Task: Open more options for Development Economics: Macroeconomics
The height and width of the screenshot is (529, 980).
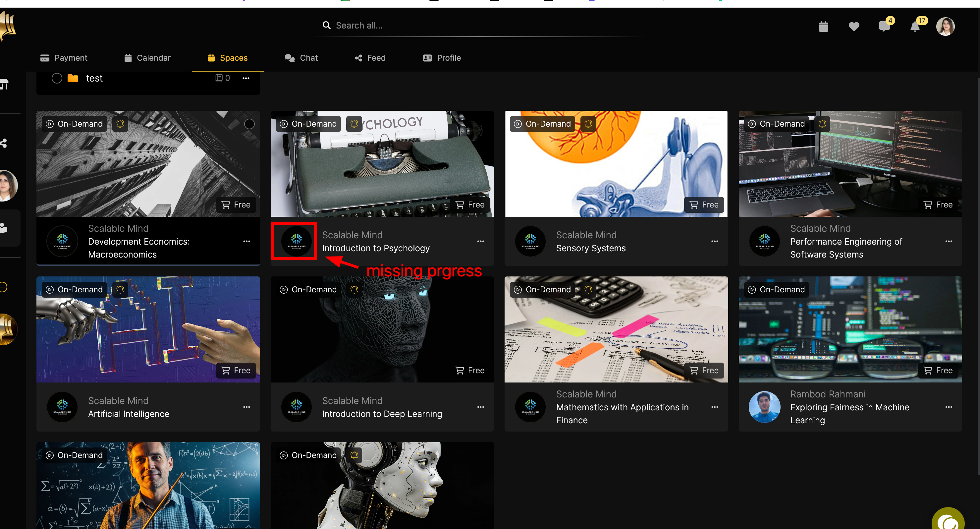Action: click(246, 241)
